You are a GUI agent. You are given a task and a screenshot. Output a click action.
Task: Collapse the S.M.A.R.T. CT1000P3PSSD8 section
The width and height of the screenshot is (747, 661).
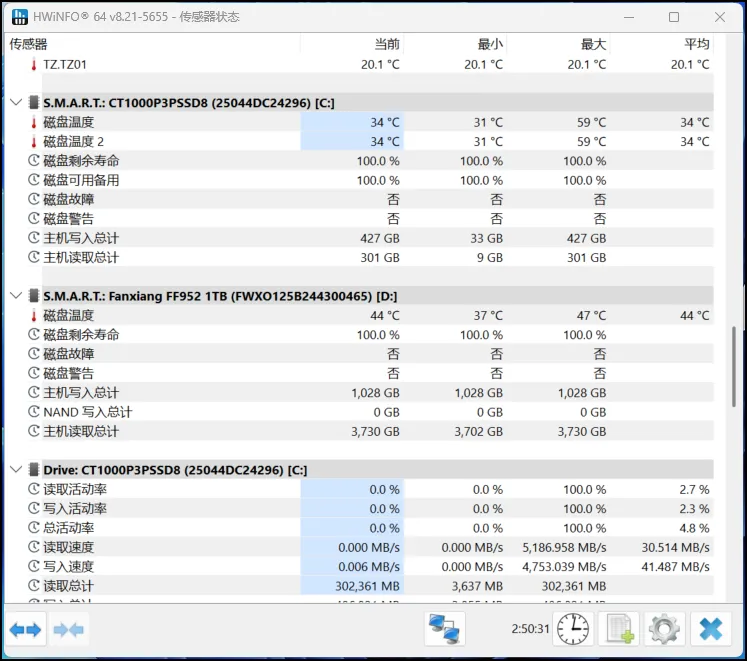(x=16, y=102)
